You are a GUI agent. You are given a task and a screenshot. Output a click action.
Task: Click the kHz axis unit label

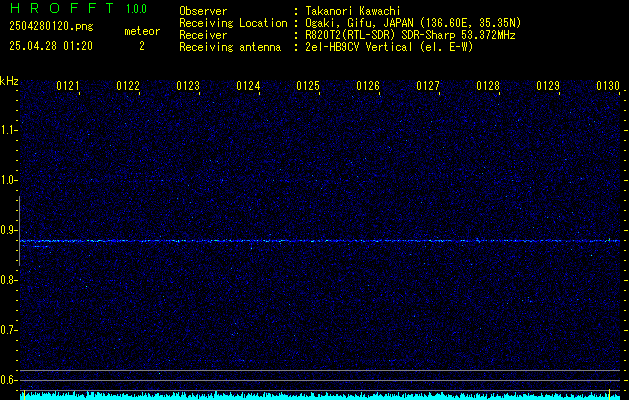(9, 81)
